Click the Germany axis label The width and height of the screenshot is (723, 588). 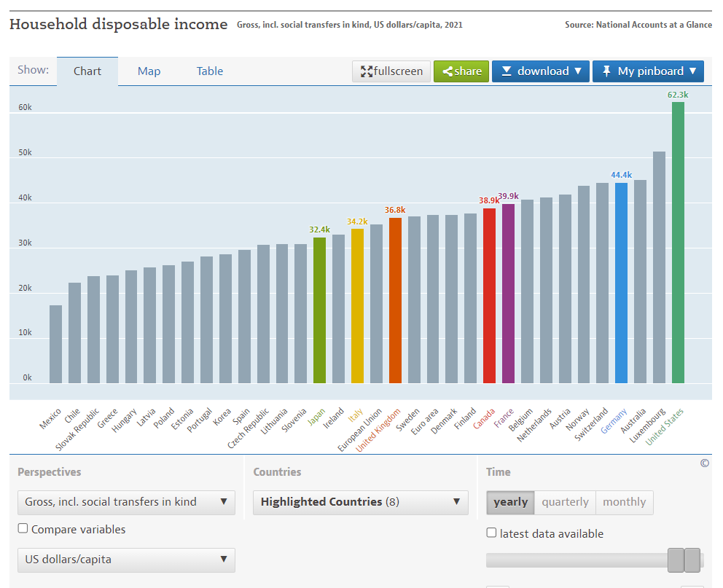[614, 420]
